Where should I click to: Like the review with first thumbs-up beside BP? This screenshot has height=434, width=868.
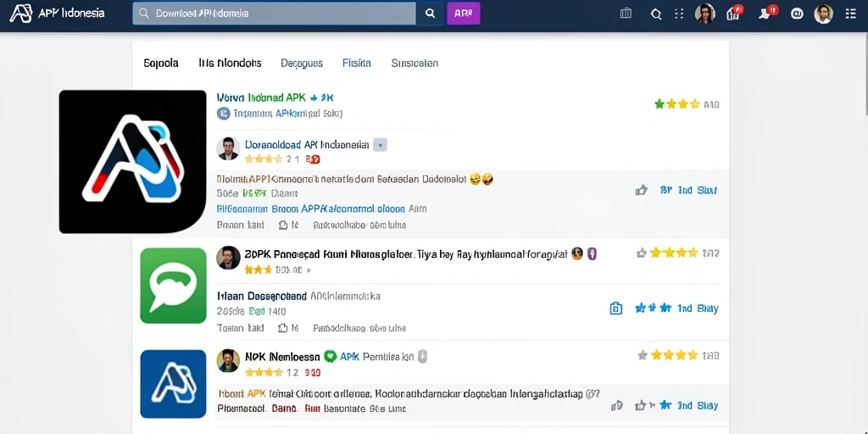(641, 191)
